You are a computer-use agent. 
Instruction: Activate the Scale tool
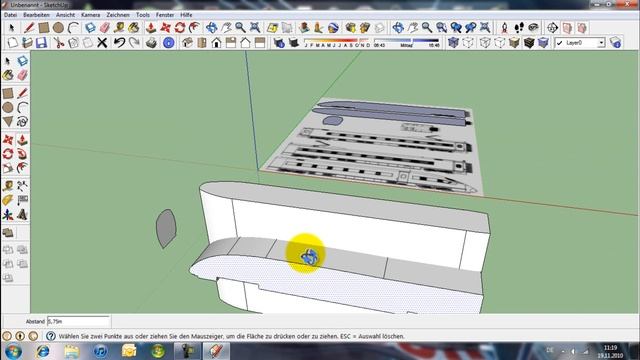pos(8,168)
